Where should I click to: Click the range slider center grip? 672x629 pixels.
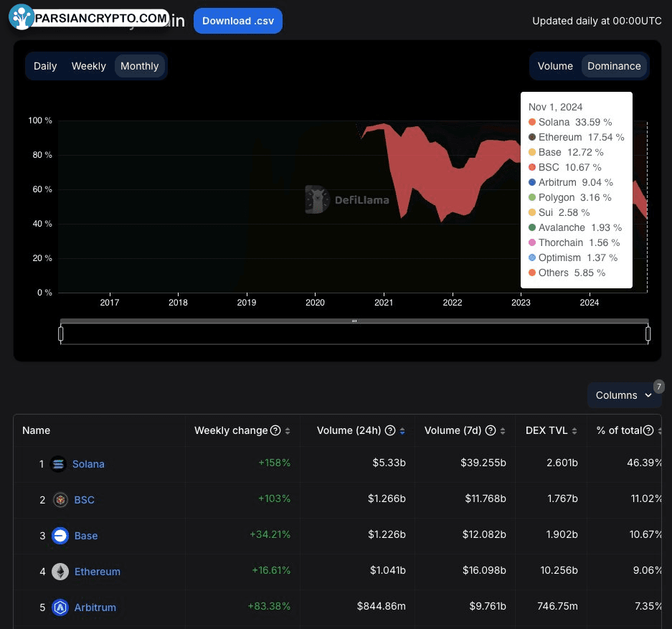point(354,321)
